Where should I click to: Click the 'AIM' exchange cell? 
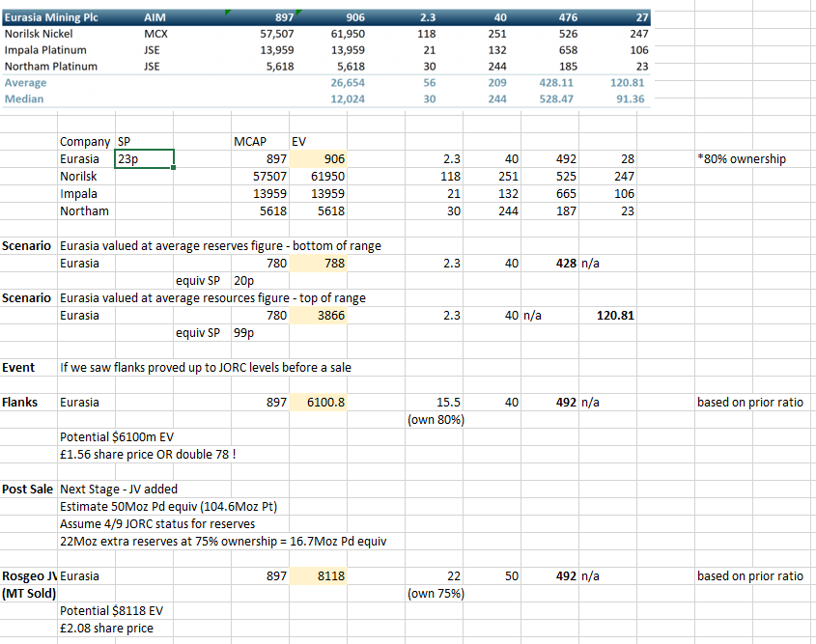point(155,17)
